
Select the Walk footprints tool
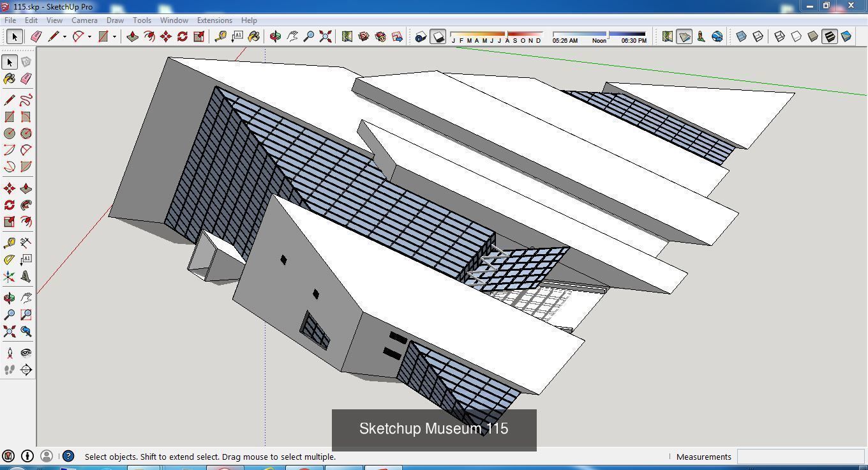10,370
